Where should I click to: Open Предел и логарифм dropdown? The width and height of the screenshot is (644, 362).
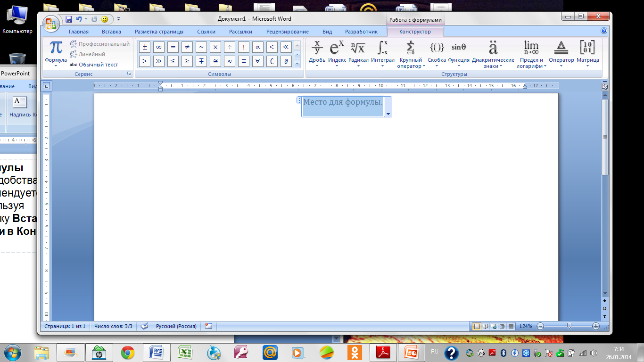pos(531,54)
